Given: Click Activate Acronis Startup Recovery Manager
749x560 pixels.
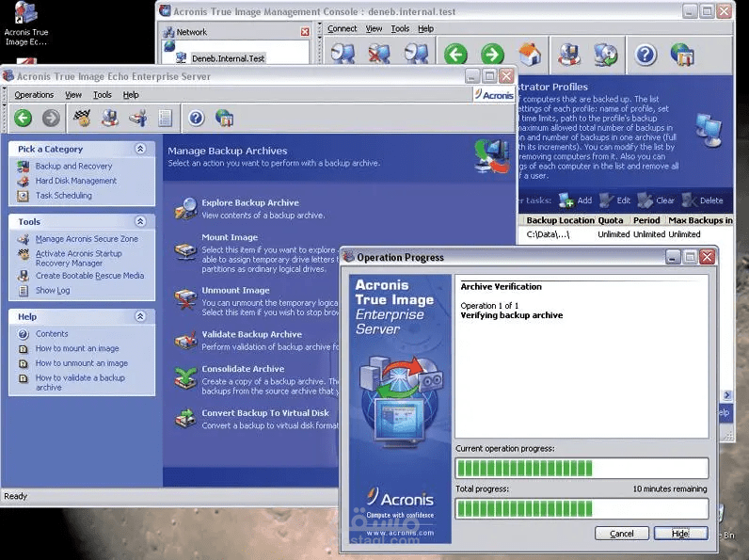Looking at the screenshot, I should coord(79,258).
